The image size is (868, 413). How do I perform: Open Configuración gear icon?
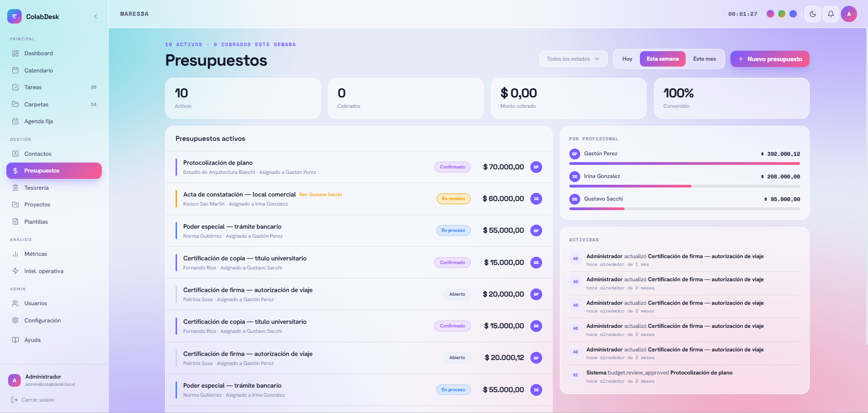(15, 321)
